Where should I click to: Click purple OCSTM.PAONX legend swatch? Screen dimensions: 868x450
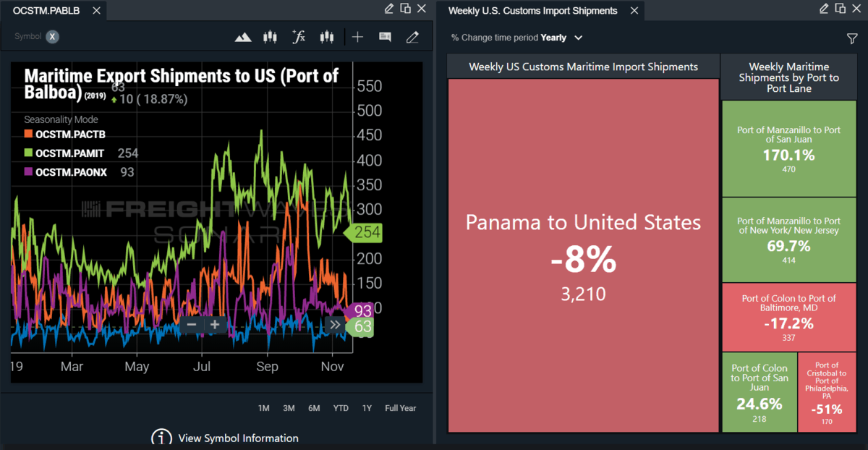pos(28,171)
